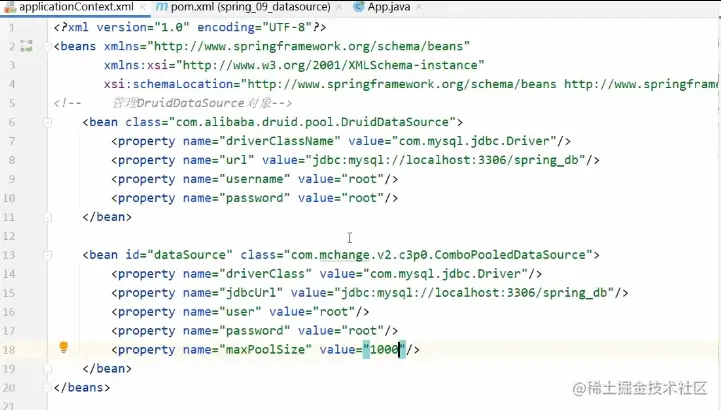Click the fold end marker on line 19
721x410 pixels.
[x=47, y=369]
